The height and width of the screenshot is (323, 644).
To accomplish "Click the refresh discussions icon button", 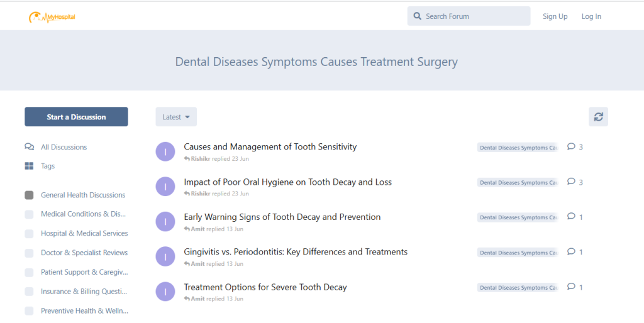I will coord(598,117).
